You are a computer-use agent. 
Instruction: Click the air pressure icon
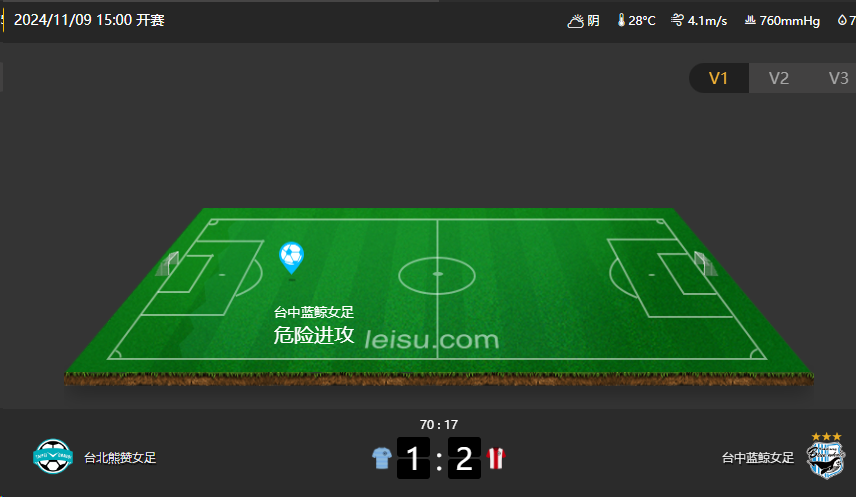[750, 20]
